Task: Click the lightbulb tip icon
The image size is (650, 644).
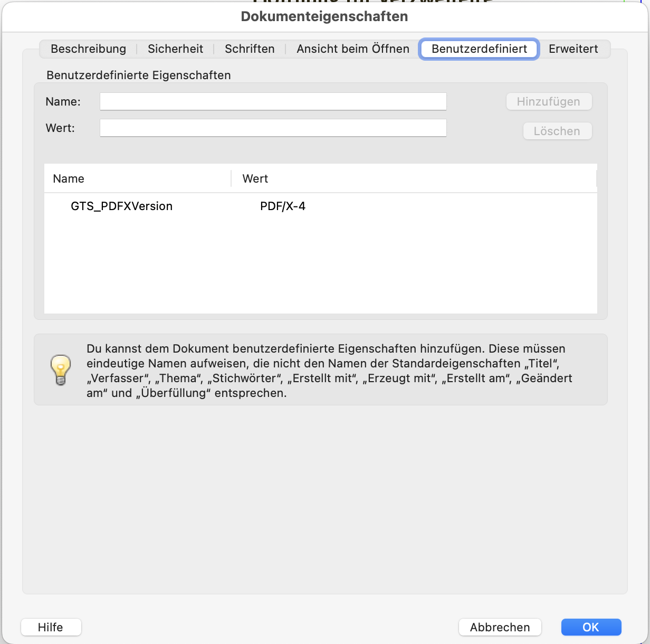Action: tap(60, 370)
